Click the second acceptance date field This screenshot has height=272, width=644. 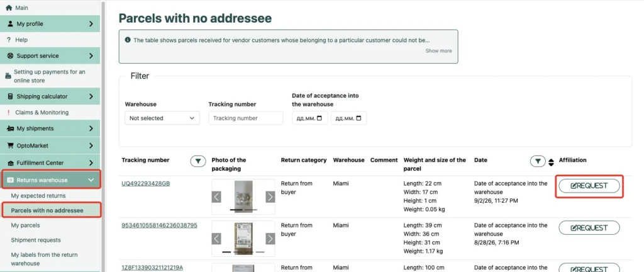pos(348,118)
